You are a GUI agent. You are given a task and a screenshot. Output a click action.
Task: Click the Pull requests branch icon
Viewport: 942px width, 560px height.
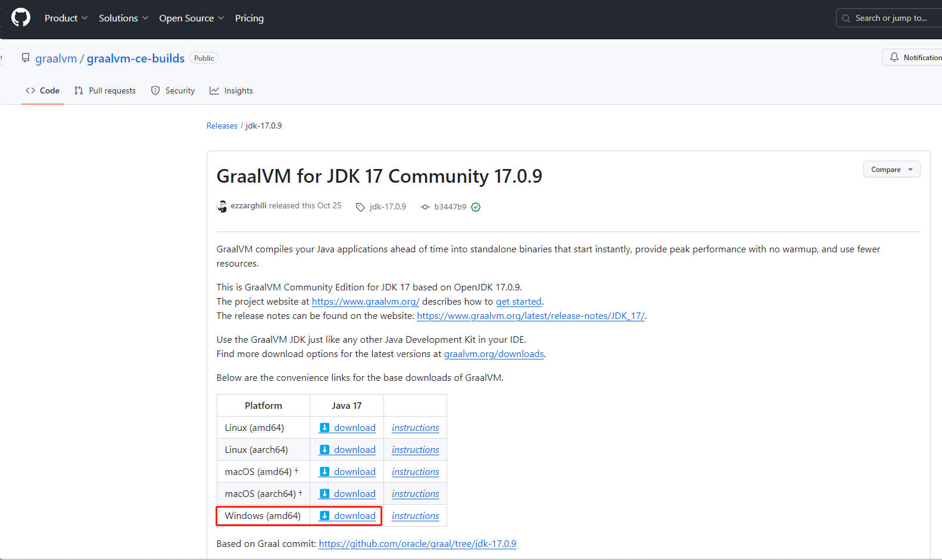[x=79, y=90]
